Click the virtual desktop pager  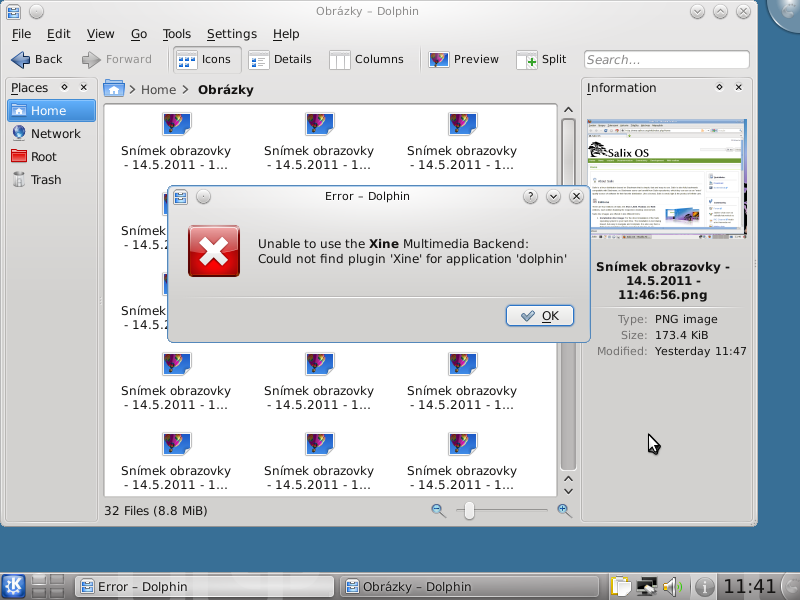tap(48, 586)
